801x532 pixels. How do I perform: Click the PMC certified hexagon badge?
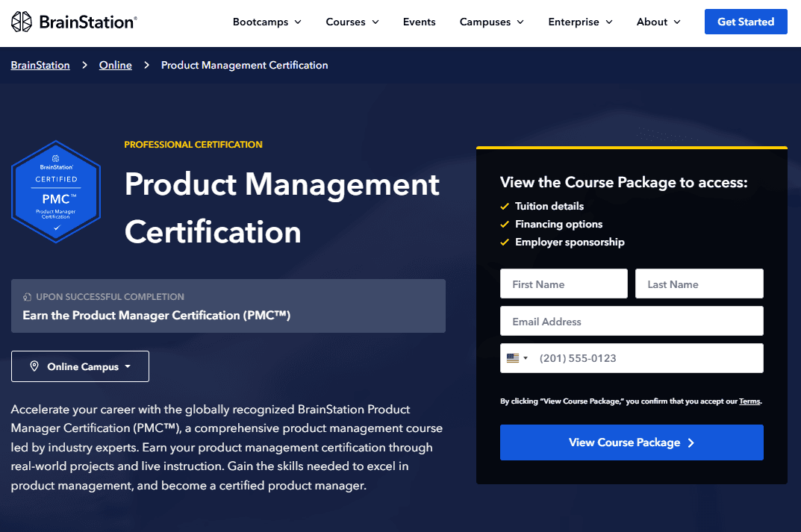coord(56,192)
